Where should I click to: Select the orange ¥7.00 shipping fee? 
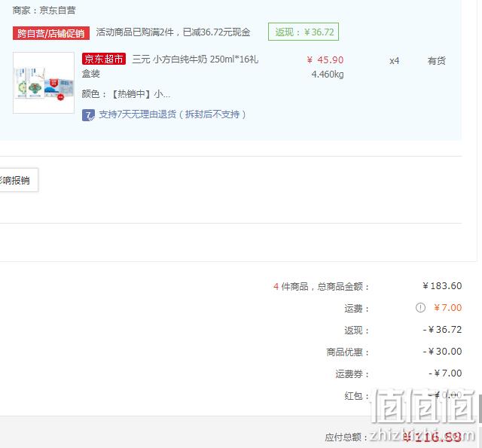tap(447, 308)
